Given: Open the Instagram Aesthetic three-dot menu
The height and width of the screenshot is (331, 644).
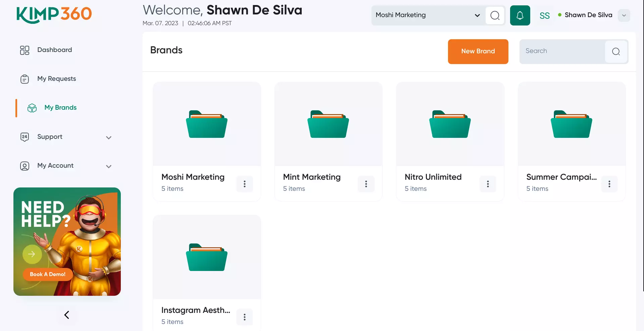Looking at the screenshot, I should 244,317.
